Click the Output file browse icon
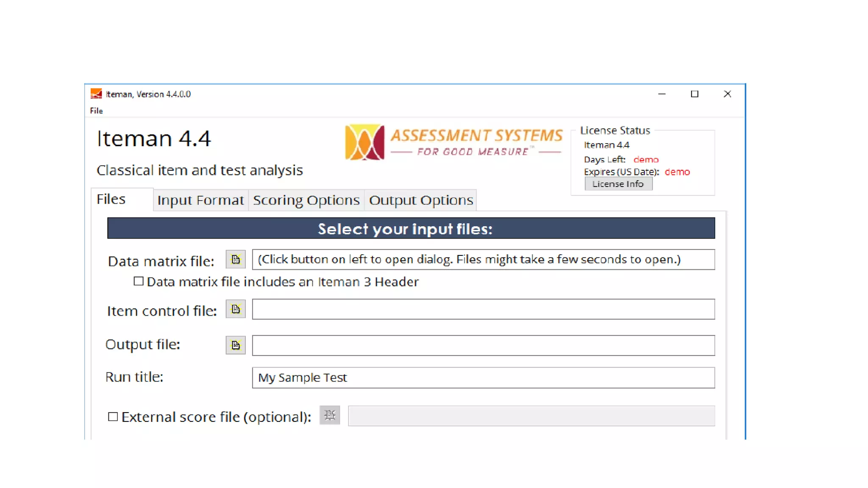 [235, 345]
